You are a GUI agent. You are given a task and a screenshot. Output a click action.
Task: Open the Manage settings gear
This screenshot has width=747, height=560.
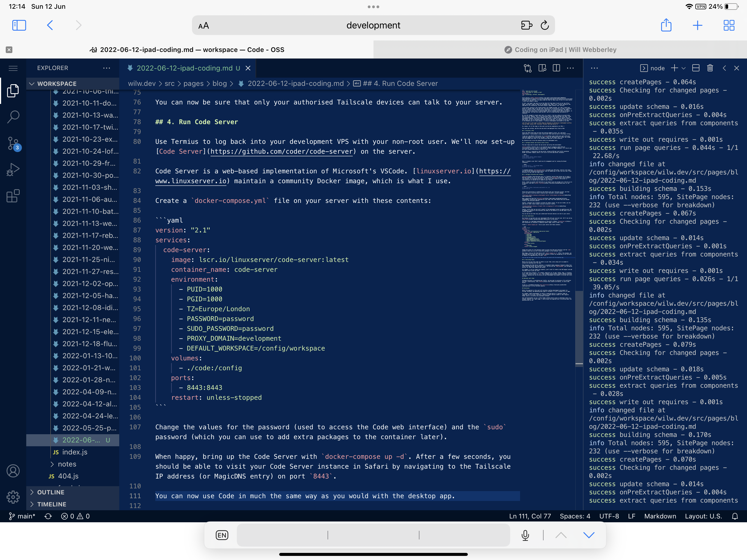point(13,497)
